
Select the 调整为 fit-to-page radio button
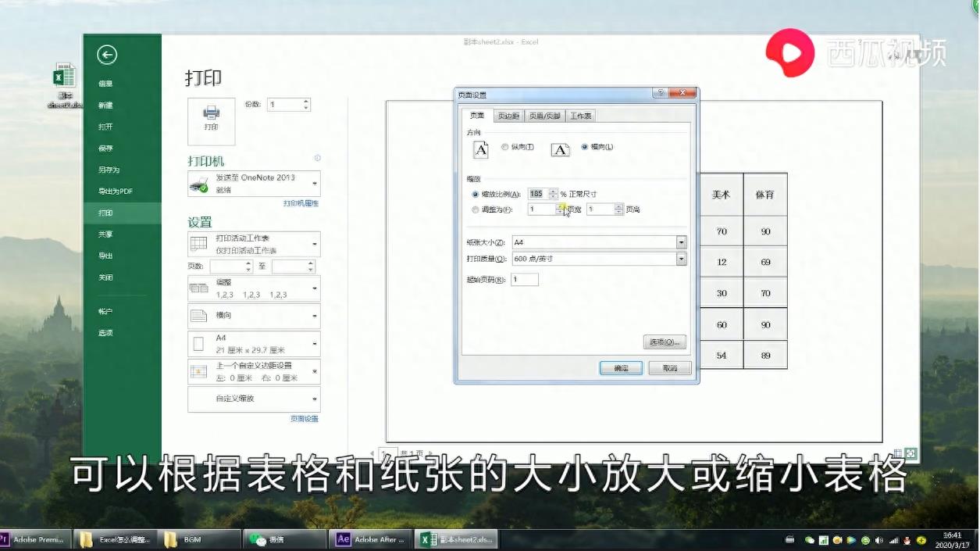click(x=476, y=209)
